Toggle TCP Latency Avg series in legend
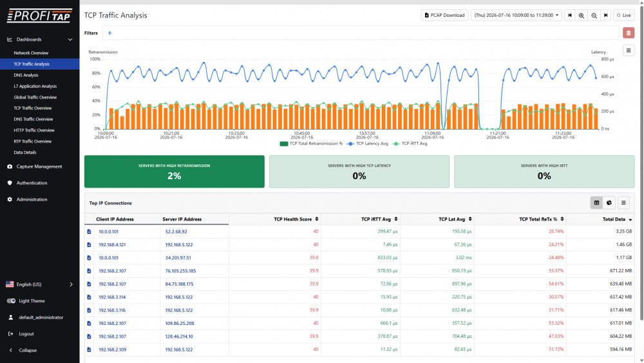 click(x=368, y=144)
